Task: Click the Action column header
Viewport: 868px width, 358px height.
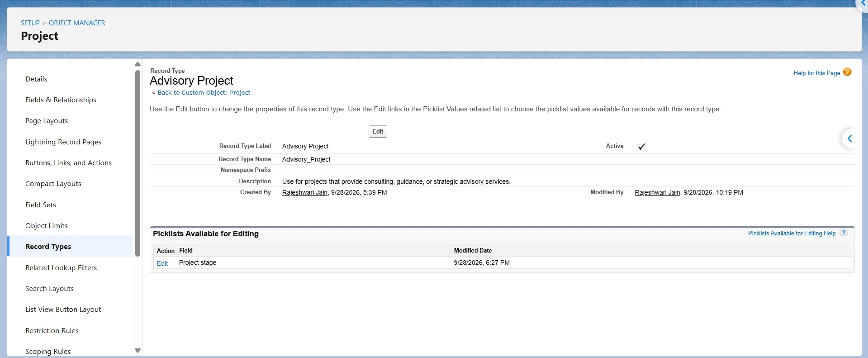Action: point(166,251)
